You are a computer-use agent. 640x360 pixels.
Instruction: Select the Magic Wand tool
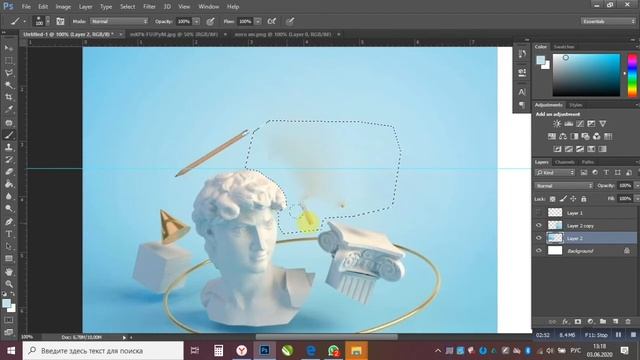pos(9,85)
